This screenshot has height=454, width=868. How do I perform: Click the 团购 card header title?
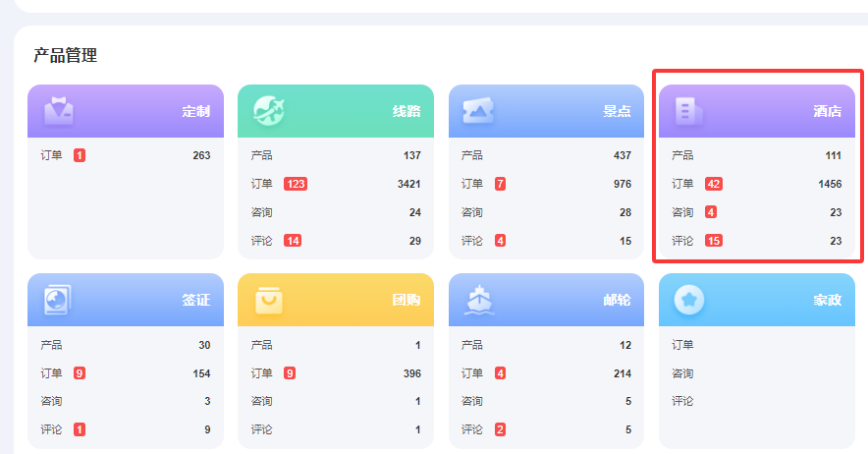pos(407,300)
